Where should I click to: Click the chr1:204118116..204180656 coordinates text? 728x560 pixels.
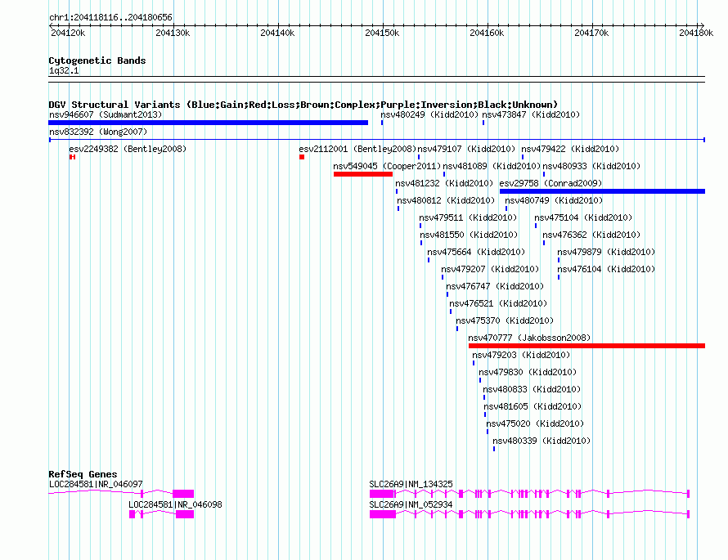pyautogui.click(x=110, y=18)
